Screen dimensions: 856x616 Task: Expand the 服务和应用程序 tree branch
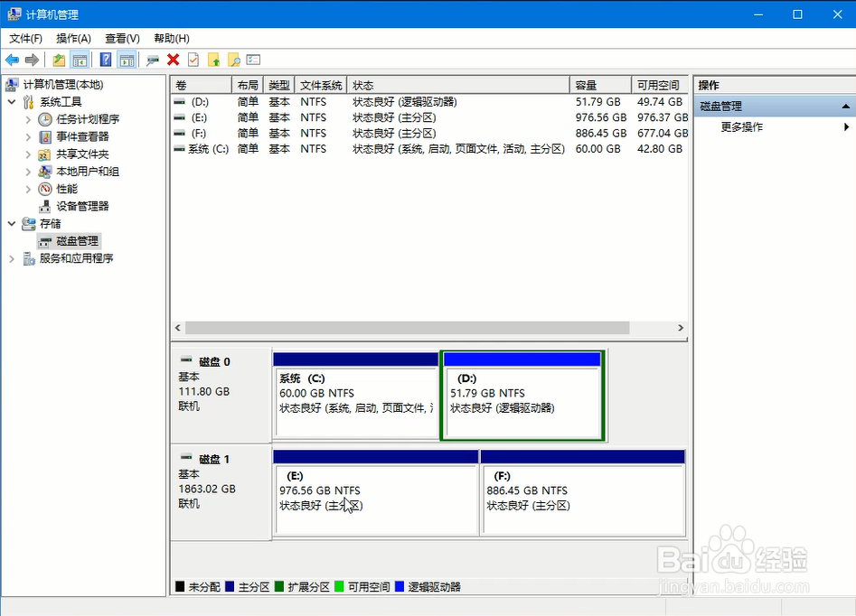click(x=11, y=257)
